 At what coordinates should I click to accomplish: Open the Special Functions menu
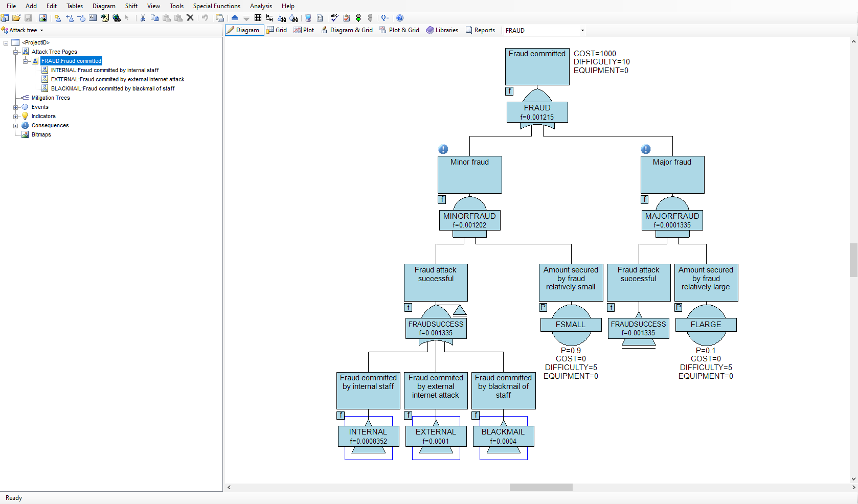pos(216,6)
